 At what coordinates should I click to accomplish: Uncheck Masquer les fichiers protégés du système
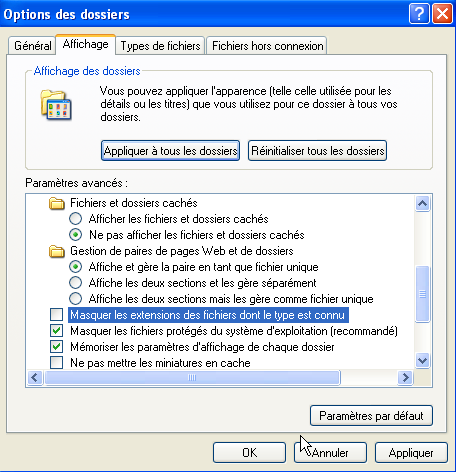coord(56,331)
